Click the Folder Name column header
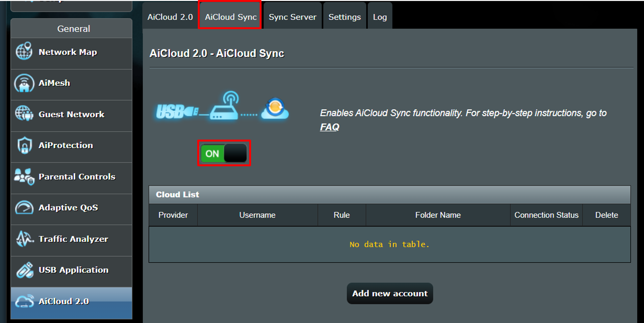 pyautogui.click(x=438, y=215)
